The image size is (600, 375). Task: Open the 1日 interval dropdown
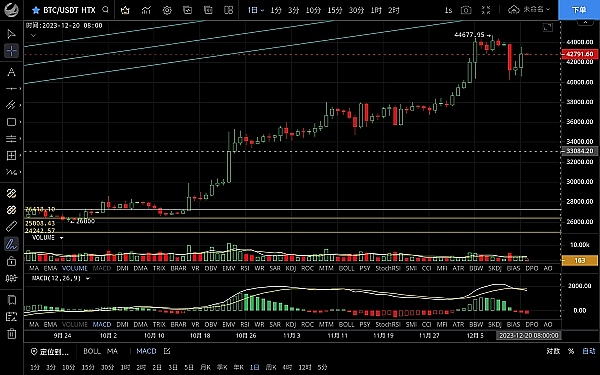point(256,10)
